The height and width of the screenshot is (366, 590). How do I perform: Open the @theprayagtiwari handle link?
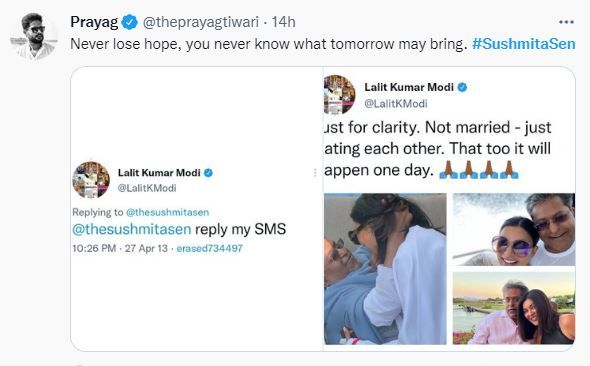pos(201,22)
